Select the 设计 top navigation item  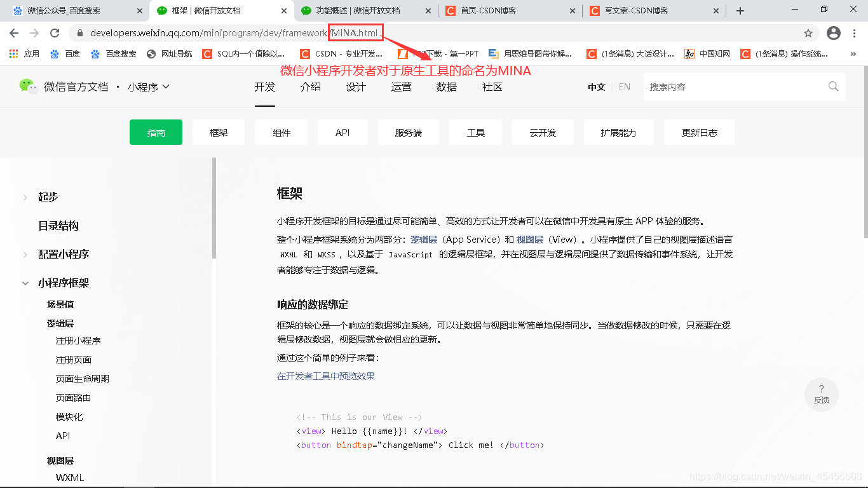[356, 87]
